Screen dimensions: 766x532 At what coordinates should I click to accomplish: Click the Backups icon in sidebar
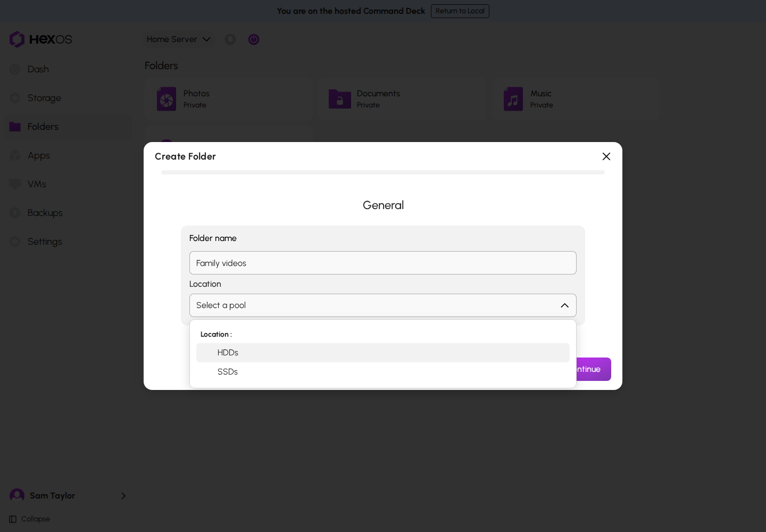coord(15,213)
